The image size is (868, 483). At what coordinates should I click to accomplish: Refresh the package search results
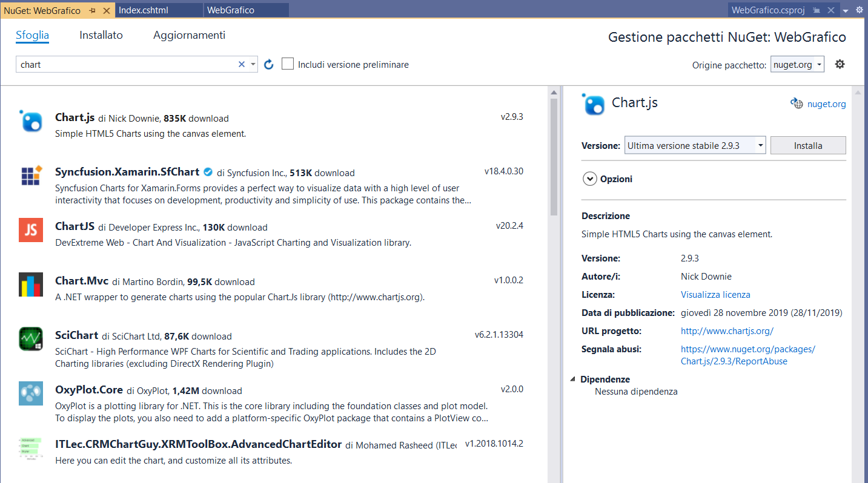[x=270, y=64]
